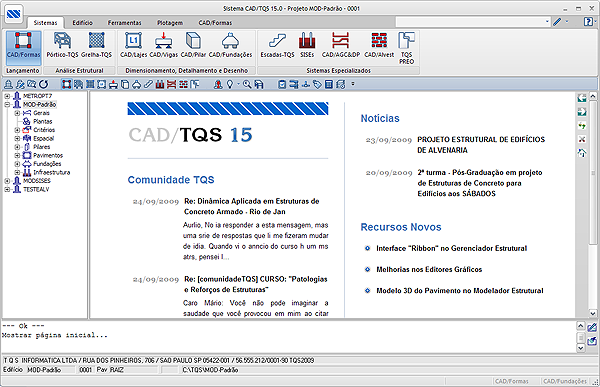Switch to the CAD/Formas ribbon tab
This screenshot has width=600, height=387.
click(215, 23)
